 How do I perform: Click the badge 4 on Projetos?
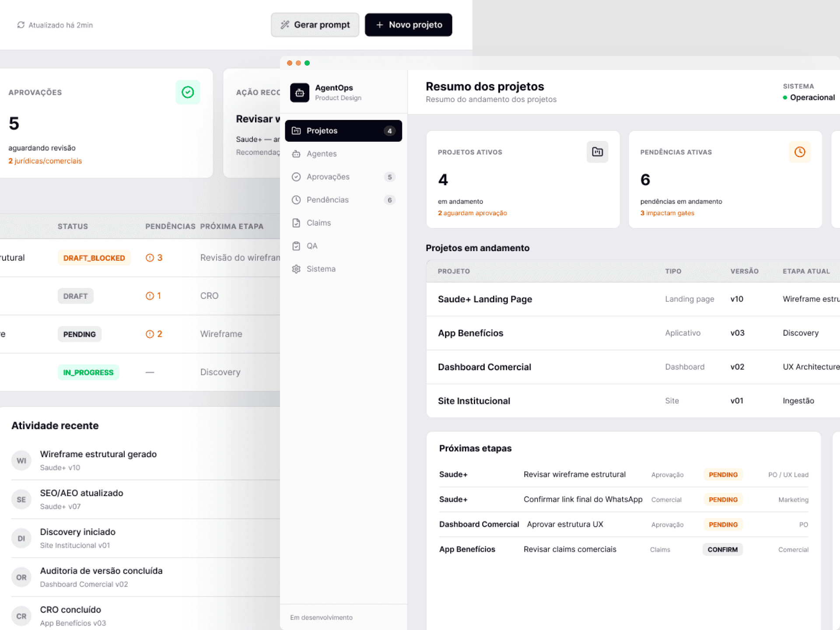click(x=389, y=131)
